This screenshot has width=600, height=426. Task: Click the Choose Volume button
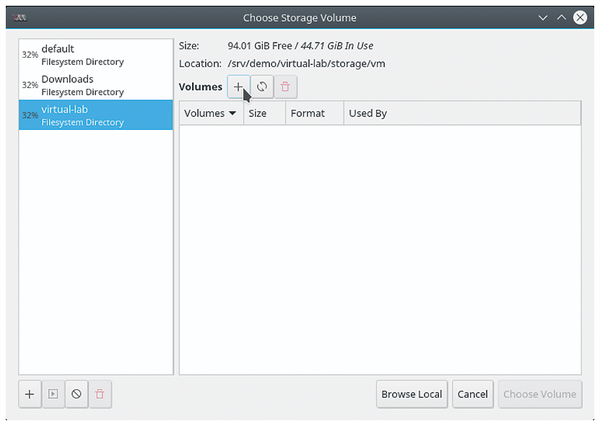point(540,394)
